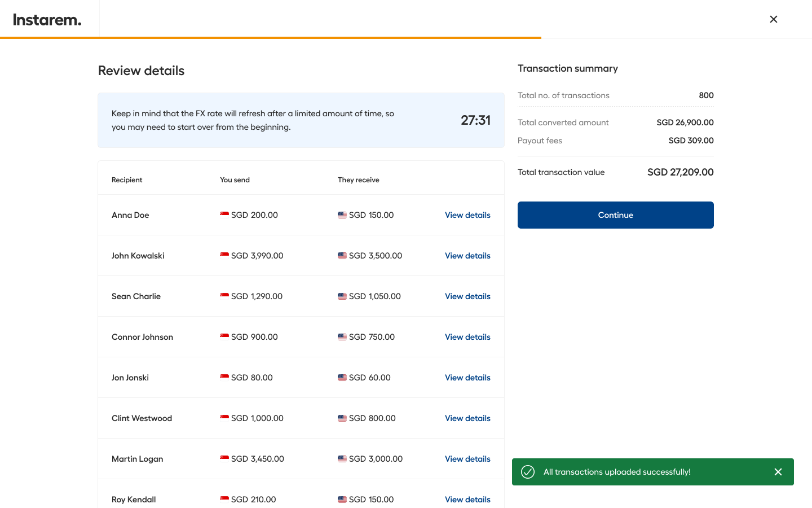Open John Kowalski's transaction details
The height and width of the screenshot is (508, 812).
[467, 256]
